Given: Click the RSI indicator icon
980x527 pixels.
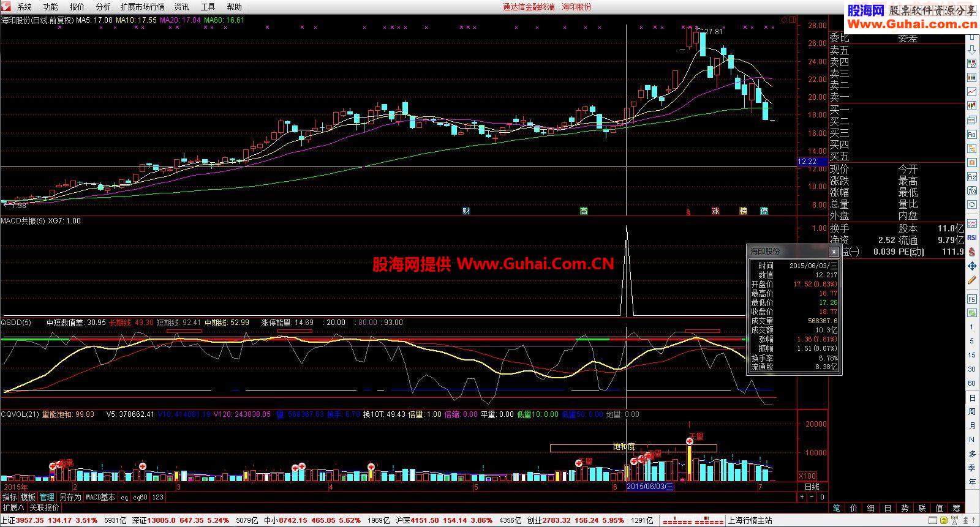Looking at the screenshot, I should (972, 237).
